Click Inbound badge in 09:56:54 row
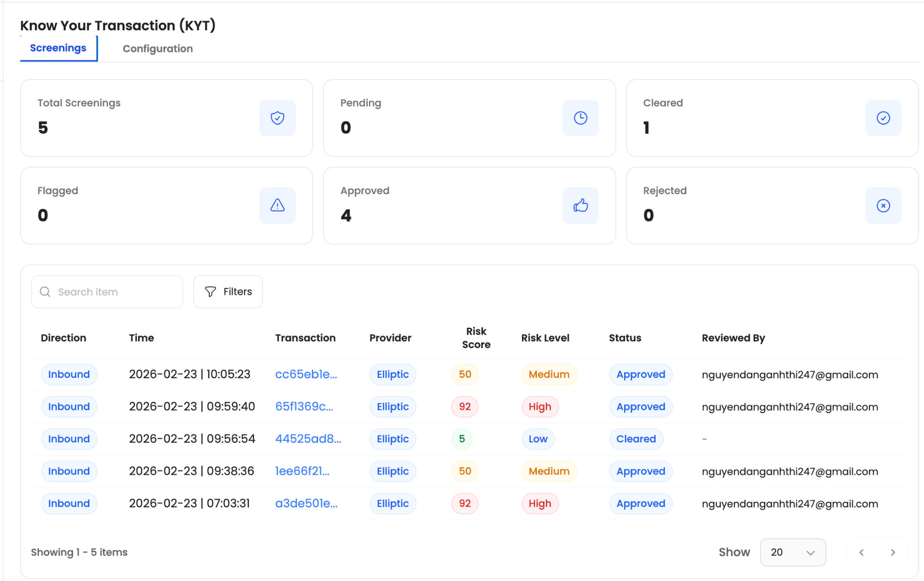Viewport: 924px width, 581px height. [x=69, y=439]
